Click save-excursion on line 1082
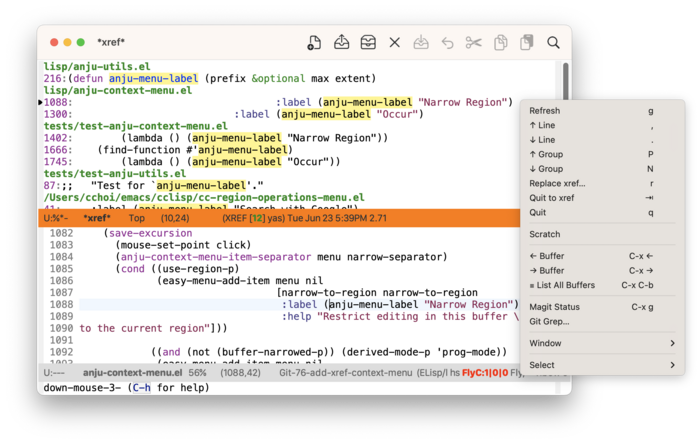Image resolution: width=700 pixels, height=444 pixels. [x=150, y=233]
